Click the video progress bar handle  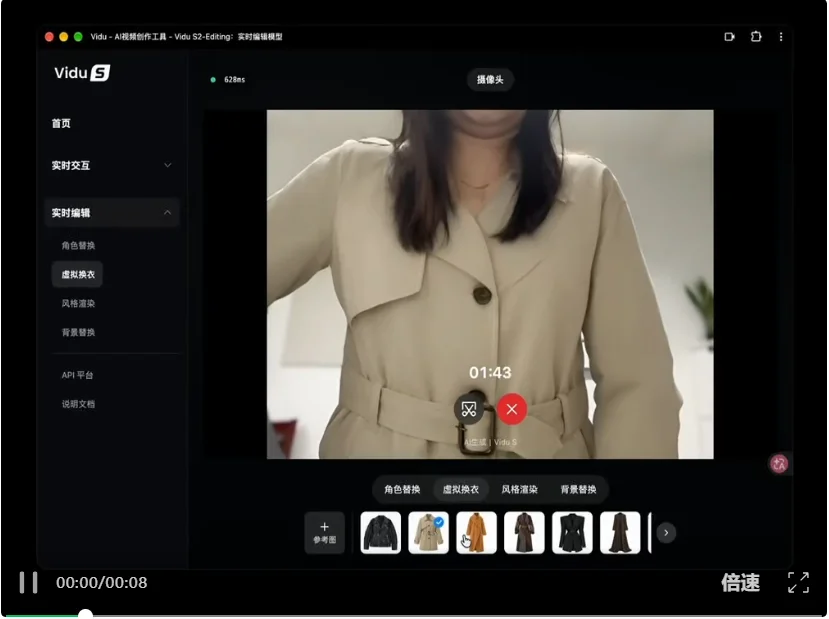coord(85,614)
